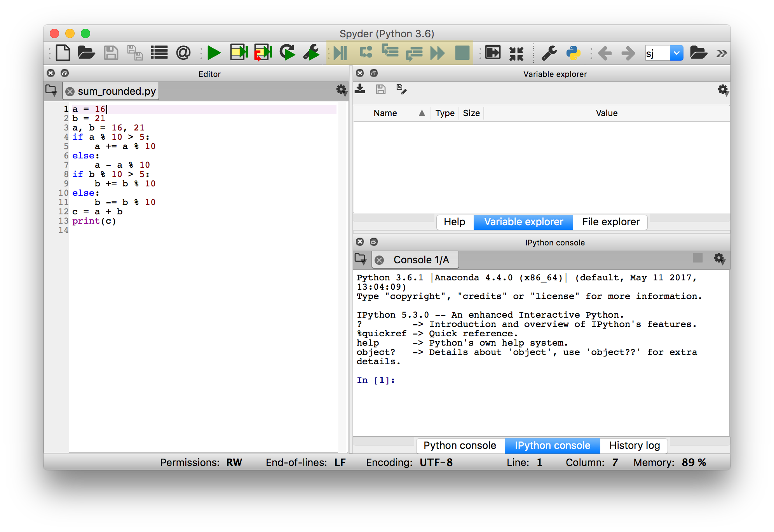Expand the working directory dropdown
This screenshot has height=532, width=774.
676,53
